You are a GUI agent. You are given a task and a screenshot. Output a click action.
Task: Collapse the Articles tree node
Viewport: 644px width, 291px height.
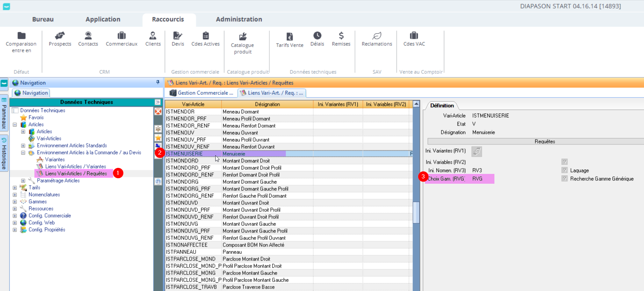[15, 124]
